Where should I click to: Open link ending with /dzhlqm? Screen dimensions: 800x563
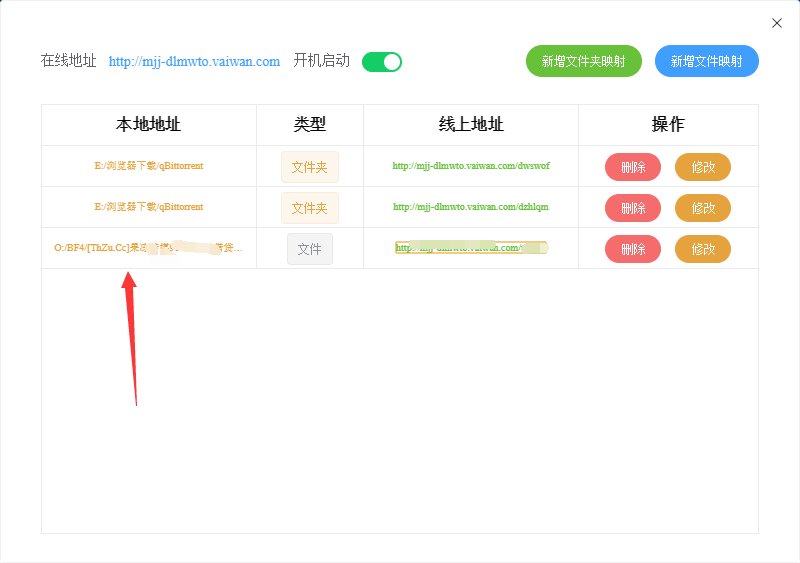point(471,207)
